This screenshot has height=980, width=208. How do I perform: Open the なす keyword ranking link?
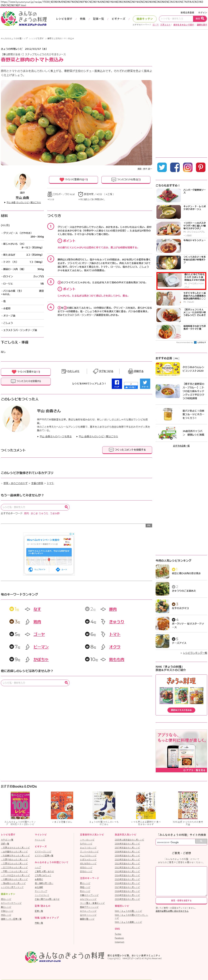[x=37, y=609]
